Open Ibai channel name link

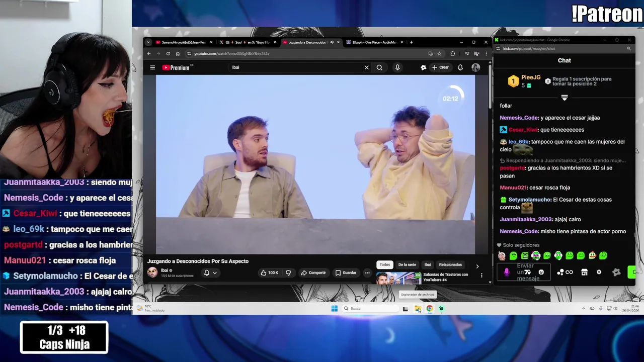(x=165, y=270)
